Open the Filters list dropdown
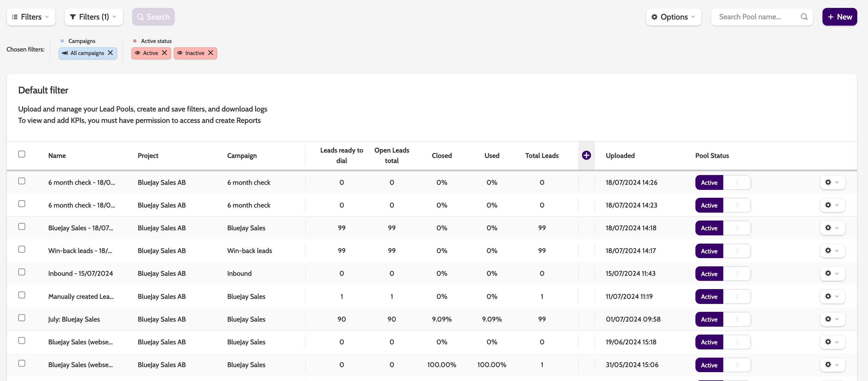The image size is (868, 381). pyautogui.click(x=31, y=17)
